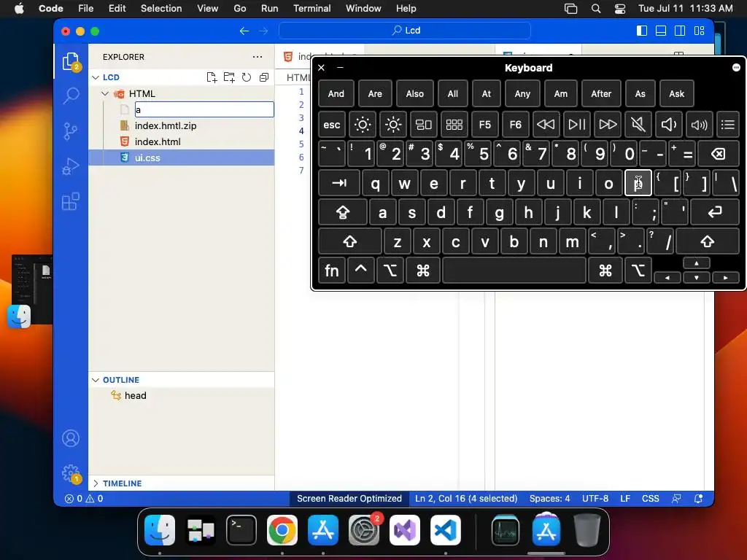
Task: Click Spaces: 4 indentation selector
Action: coord(549,499)
